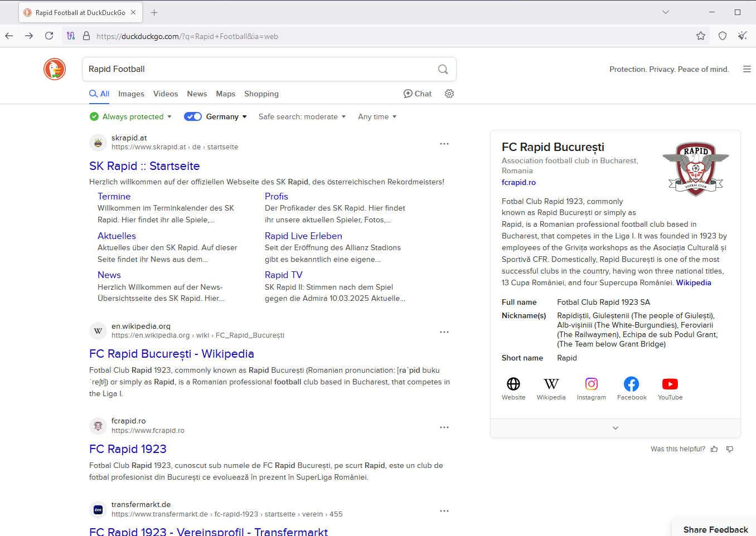Toggle the Germany region switch
756x536 pixels.
click(x=193, y=116)
